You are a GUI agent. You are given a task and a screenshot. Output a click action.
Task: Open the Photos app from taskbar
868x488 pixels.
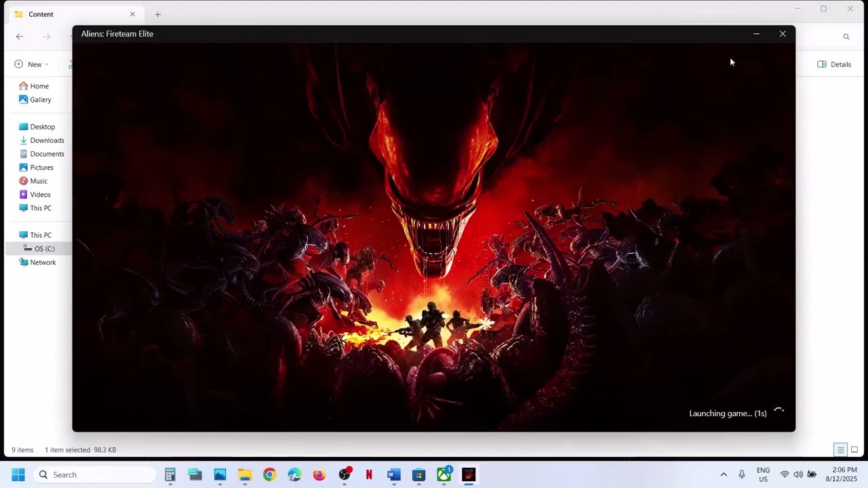tap(220, 474)
